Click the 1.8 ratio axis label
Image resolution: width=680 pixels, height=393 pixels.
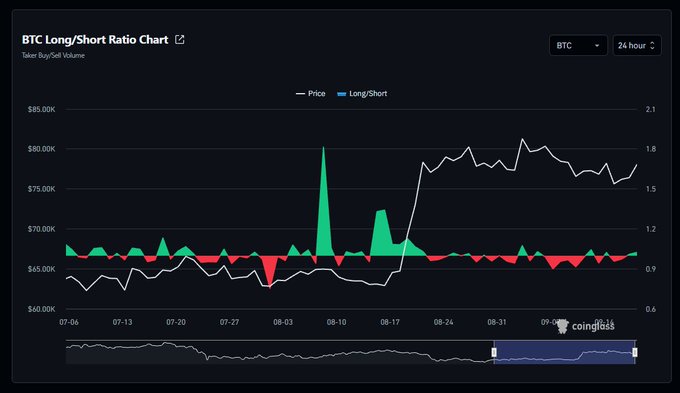click(x=651, y=149)
